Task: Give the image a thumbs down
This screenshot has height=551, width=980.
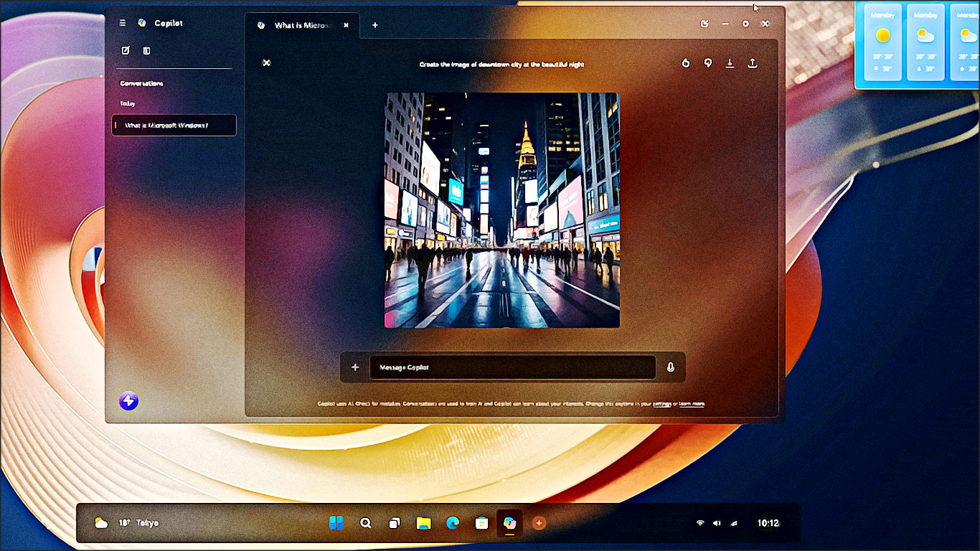Action: click(x=707, y=63)
